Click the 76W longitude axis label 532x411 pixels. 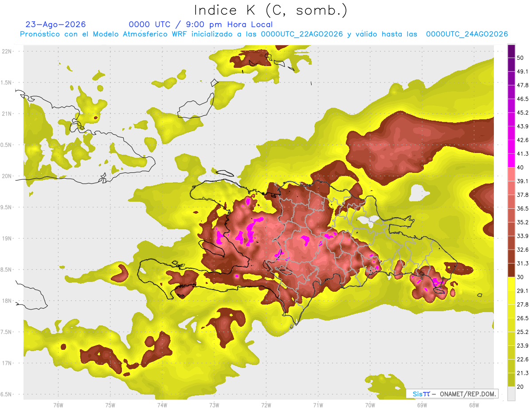(58, 405)
